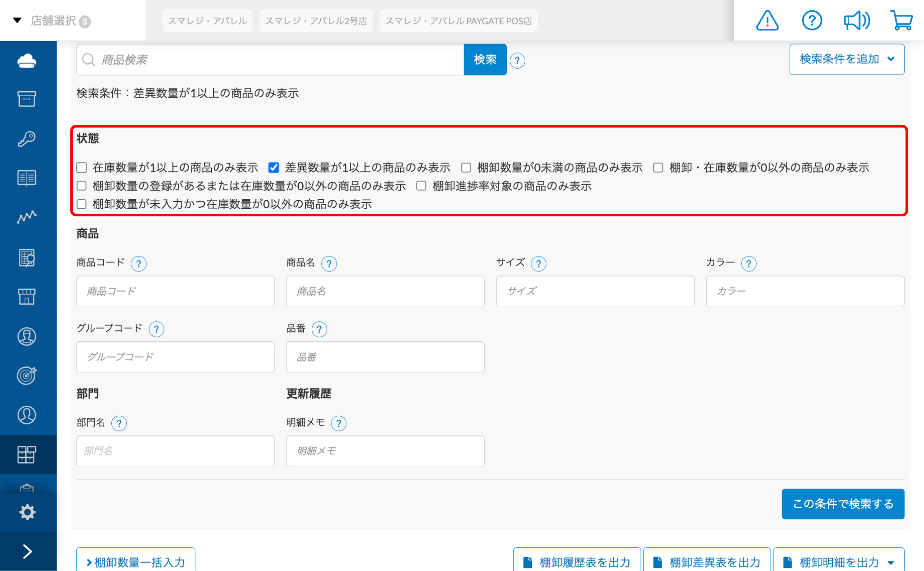Open the line chart analytics sidebar icon
The width and height of the screenshot is (924, 571).
coord(27,217)
